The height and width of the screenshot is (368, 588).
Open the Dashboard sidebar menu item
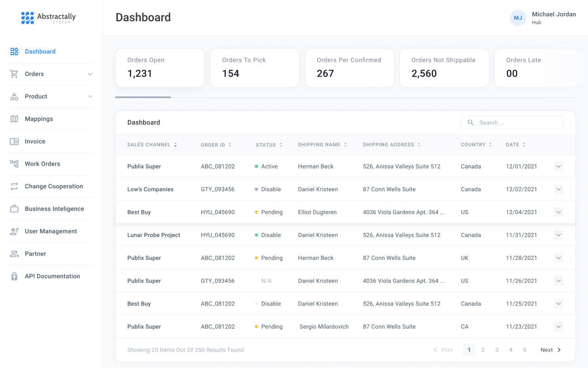(x=40, y=52)
